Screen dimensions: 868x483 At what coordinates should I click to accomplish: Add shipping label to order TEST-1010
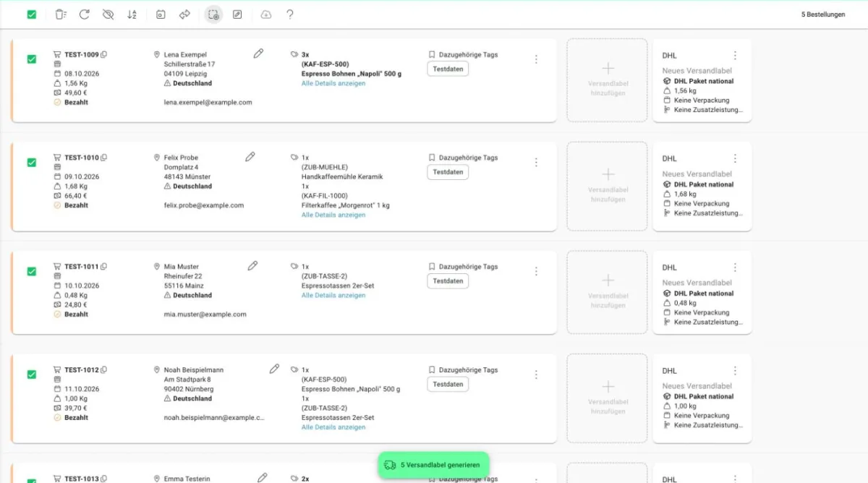[608, 187]
